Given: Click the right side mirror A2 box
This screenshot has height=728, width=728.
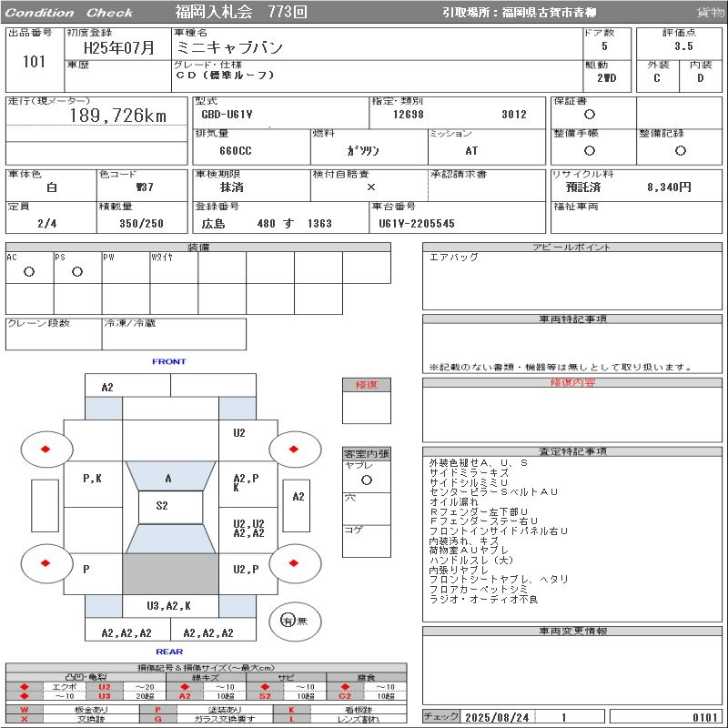Looking at the screenshot, I should [x=298, y=496].
